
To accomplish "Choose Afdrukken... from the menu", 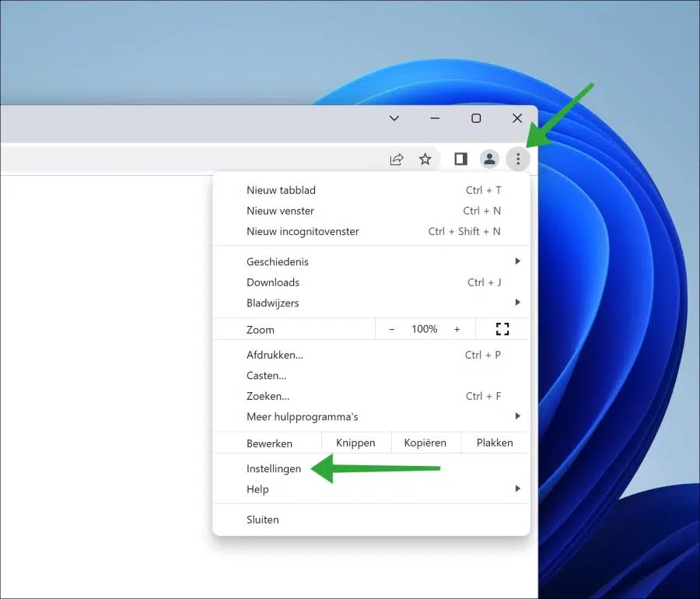I will point(371,355).
